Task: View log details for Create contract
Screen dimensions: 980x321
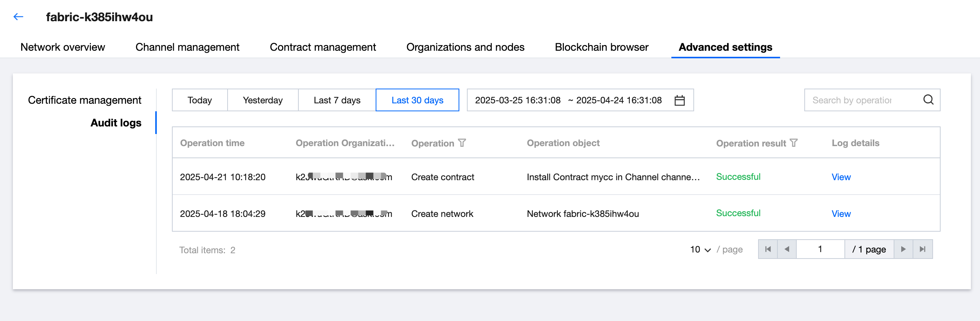Action: tap(841, 177)
